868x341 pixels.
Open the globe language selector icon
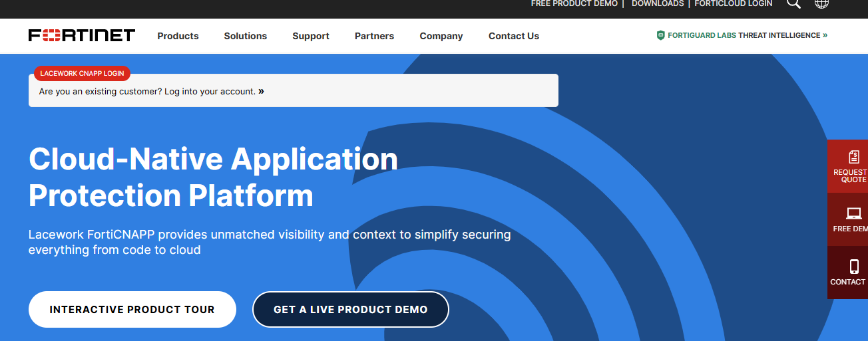(821, 3)
